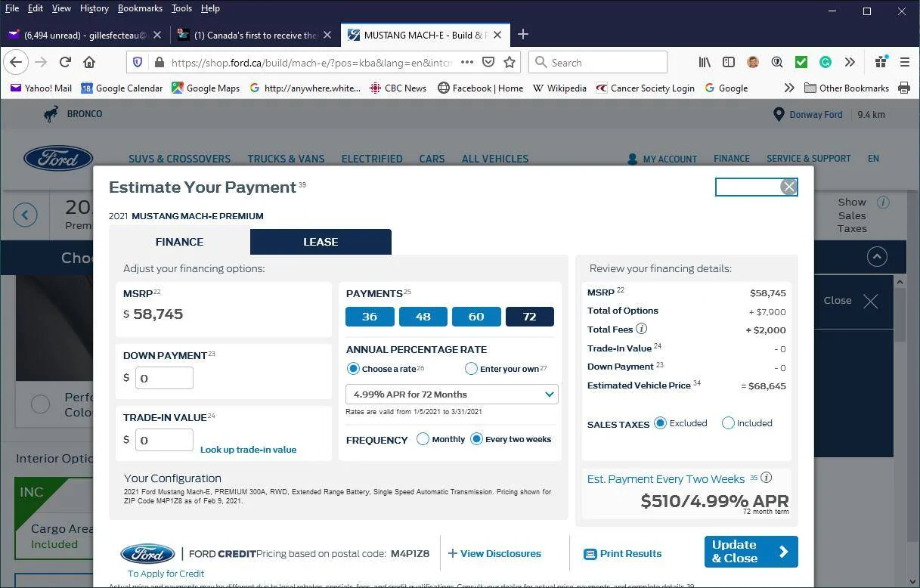Click the info icon beside Est. Payment Every Two Weeks
The width and height of the screenshot is (920, 588).
click(x=766, y=478)
